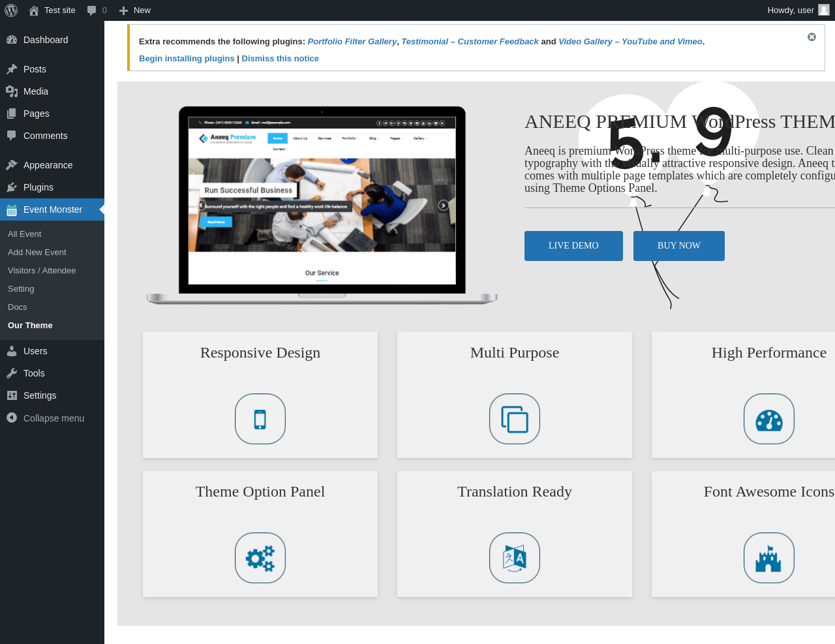Click the LIVE DEMO button

click(x=573, y=246)
